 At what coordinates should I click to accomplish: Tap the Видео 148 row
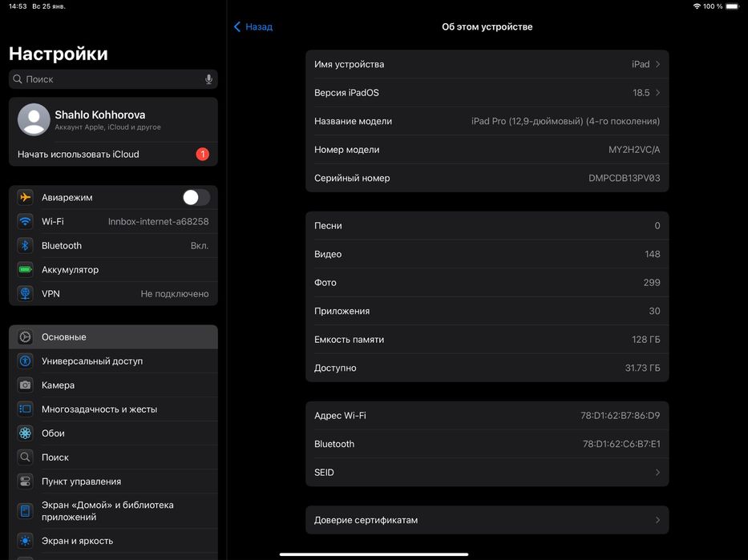click(487, 254)
